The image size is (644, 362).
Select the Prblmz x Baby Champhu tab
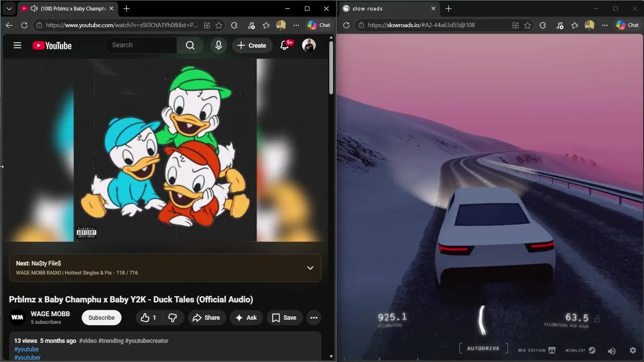pyautogui.click(x=67, y=9)
